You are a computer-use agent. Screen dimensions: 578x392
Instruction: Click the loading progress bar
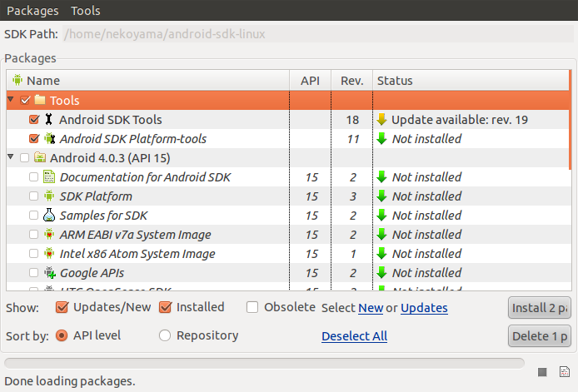tap(264, 363)
